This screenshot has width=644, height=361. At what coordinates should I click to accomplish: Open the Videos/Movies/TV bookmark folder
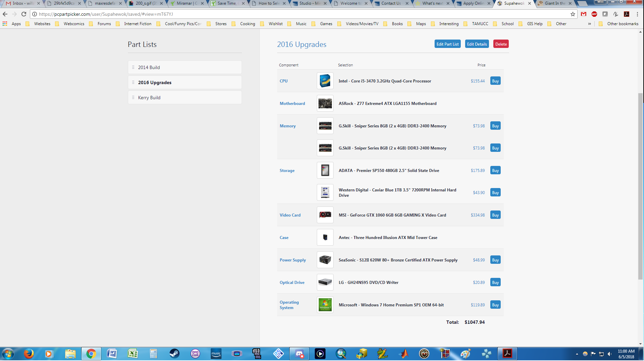(x=358, y=24)
